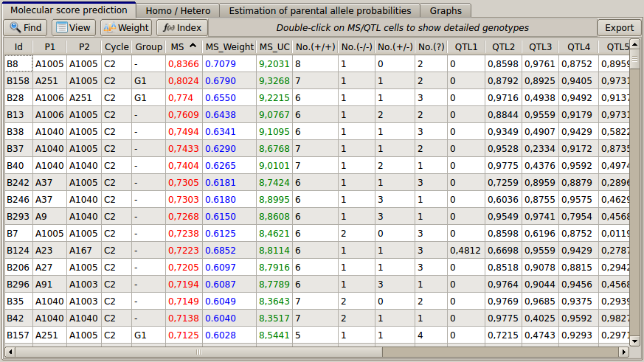Switch to the Graphs tab
Viewport: 644px width, 362px height.
(446, 10)
